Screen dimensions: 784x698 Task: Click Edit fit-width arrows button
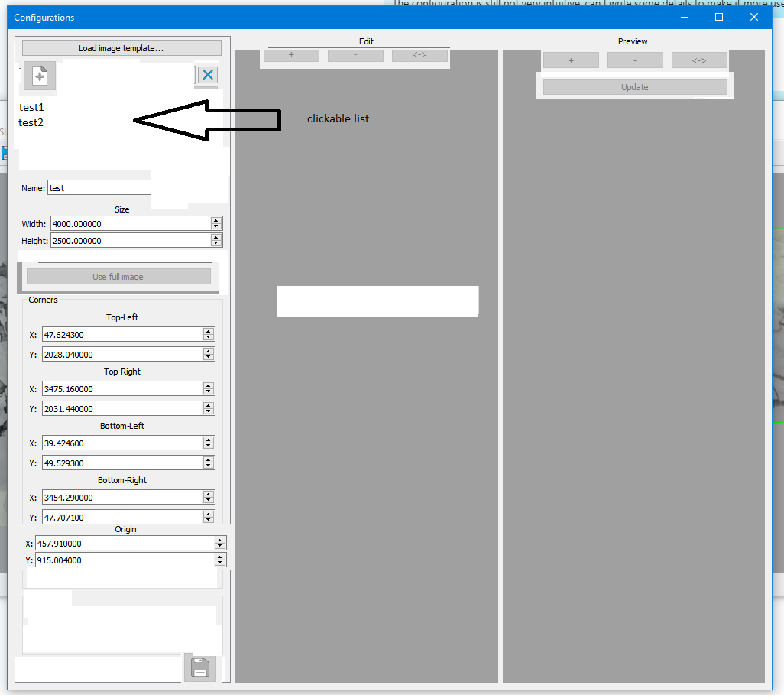(420, 56)
